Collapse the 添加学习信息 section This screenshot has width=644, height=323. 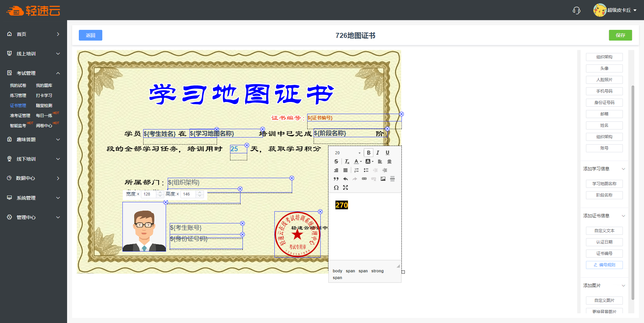click(x=623, y=169)
